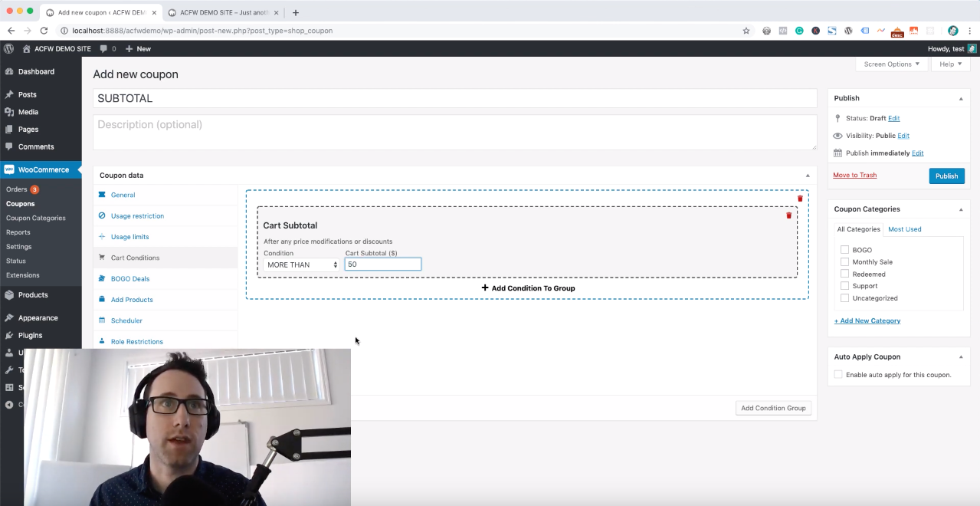This screenshot has width=980, height=506.
Task: Check the BOGO category checkbox
Action: (844, 250)
